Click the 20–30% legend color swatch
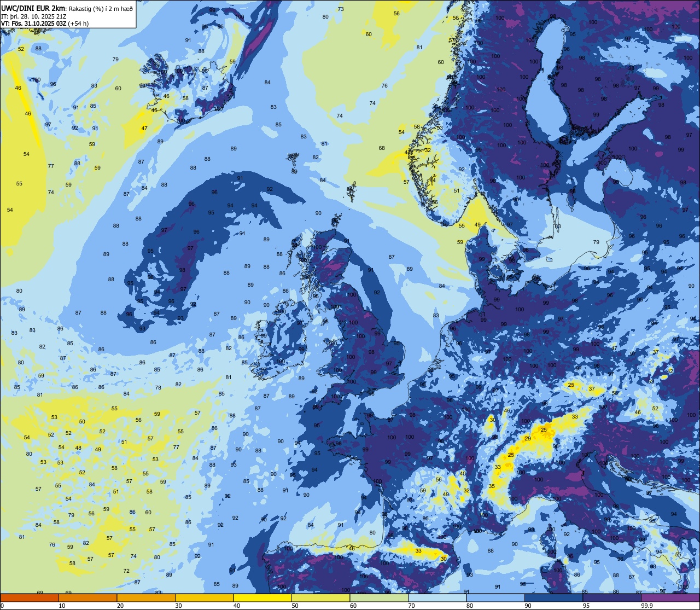This screenshot has width=700, height=610. tap(146, 597)
